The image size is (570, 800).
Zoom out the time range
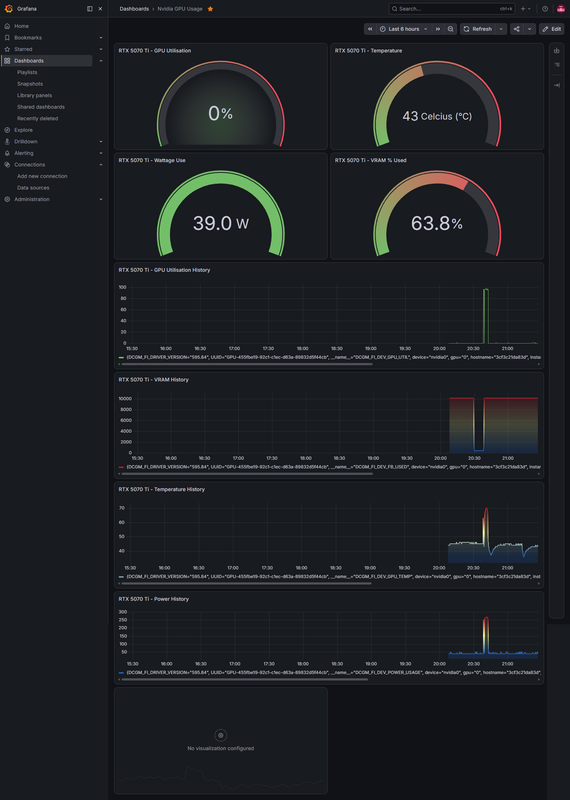[451, 29]
